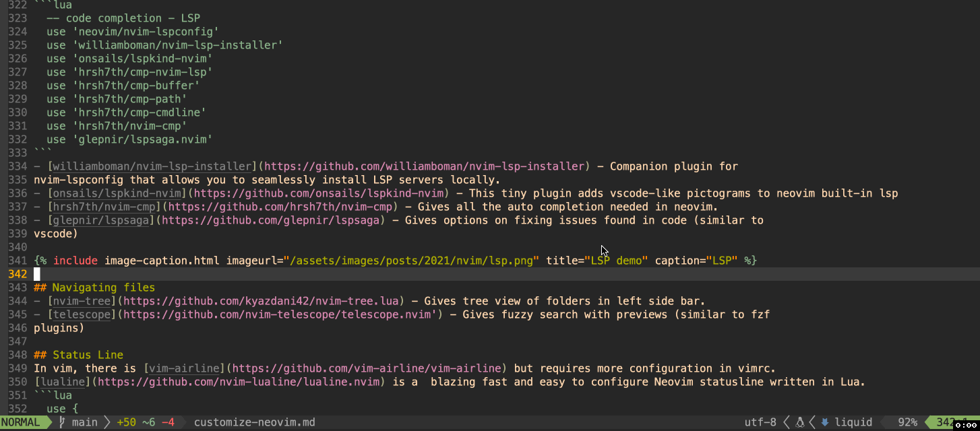980x431 pixels.
Task: Click the "~6" modified lines count
Action: [148, 423]
